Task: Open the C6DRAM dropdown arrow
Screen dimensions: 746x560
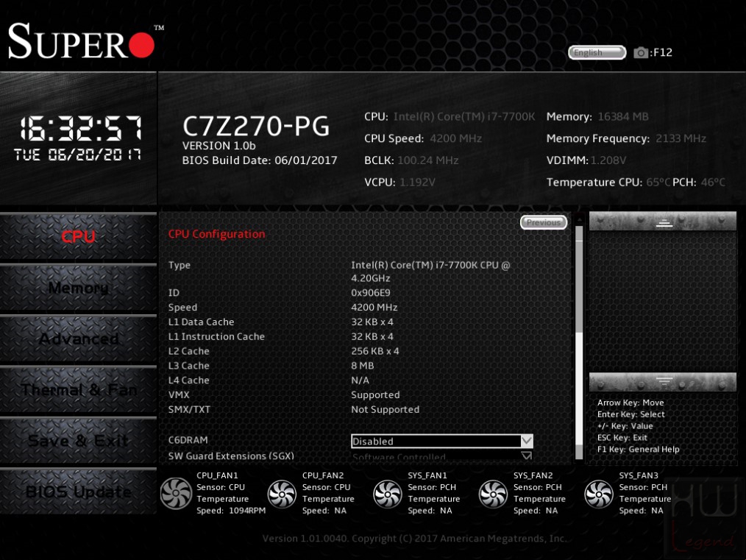Action: click(527, 441)
